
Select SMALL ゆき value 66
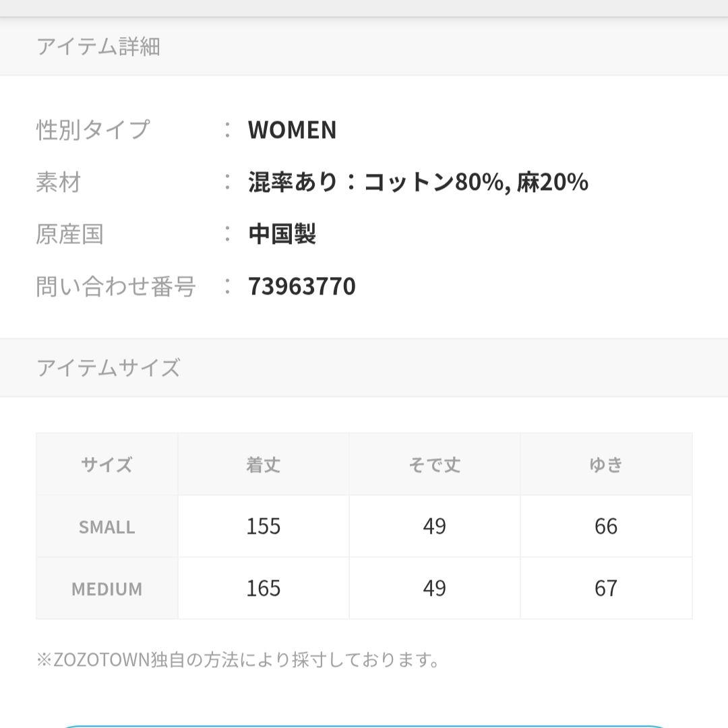point(607,526)
